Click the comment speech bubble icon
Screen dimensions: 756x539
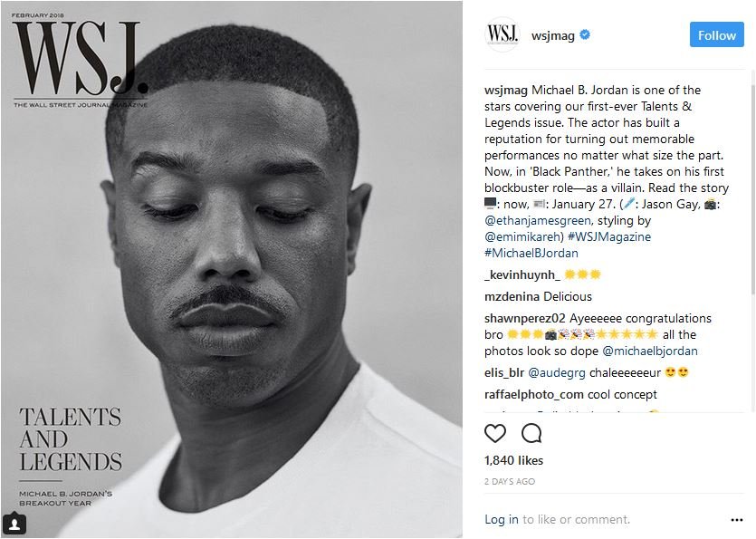[x=531, y=433]
